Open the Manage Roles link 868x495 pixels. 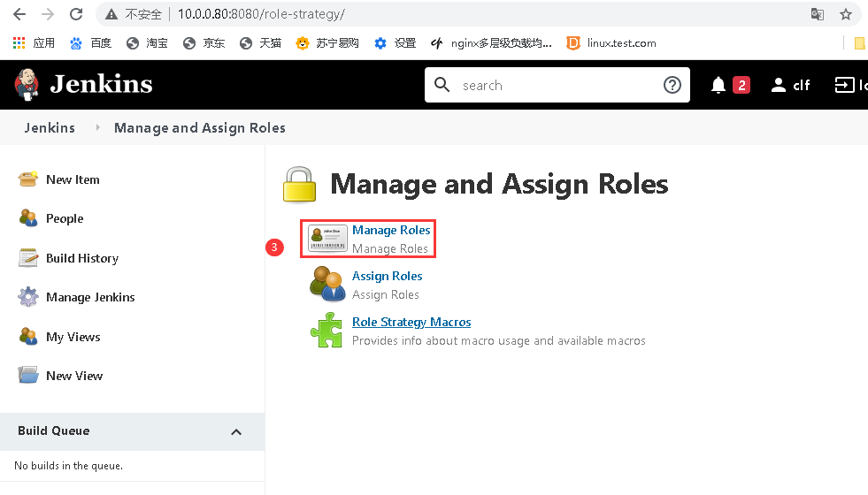coord(391,230)
